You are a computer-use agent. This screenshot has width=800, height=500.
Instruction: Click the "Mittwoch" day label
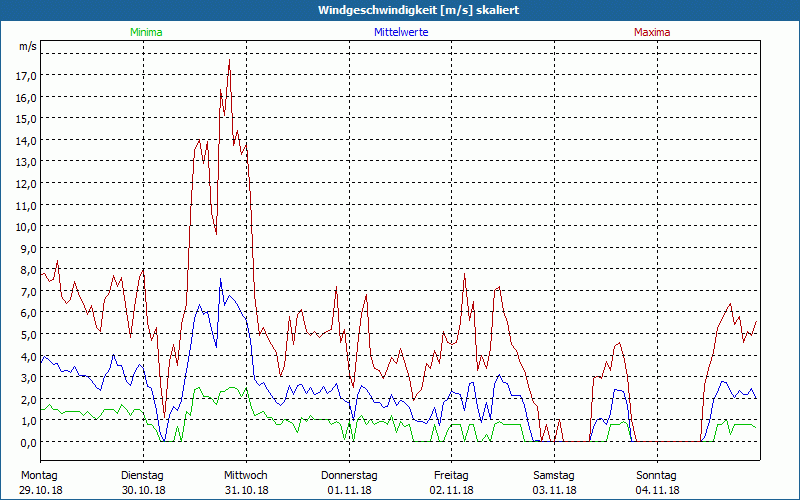[246, 476]
